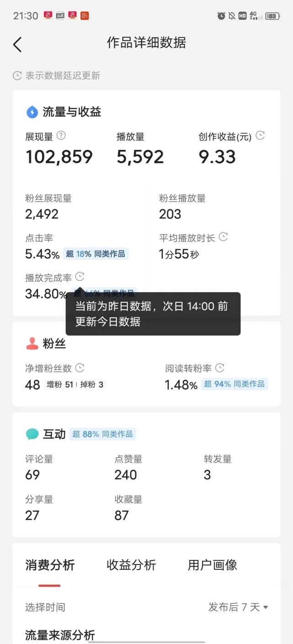Tap the clock icon beside 净增粉丝数
Image resolution: width=293 pixels, height=644 pixels.
(x=80, y=368)
